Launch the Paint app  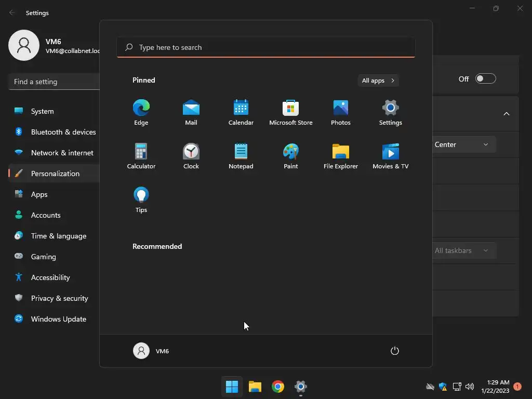tap(291, 156)
